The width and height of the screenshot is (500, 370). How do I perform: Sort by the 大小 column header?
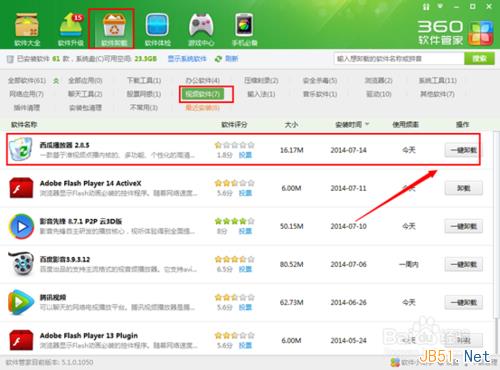291,125
